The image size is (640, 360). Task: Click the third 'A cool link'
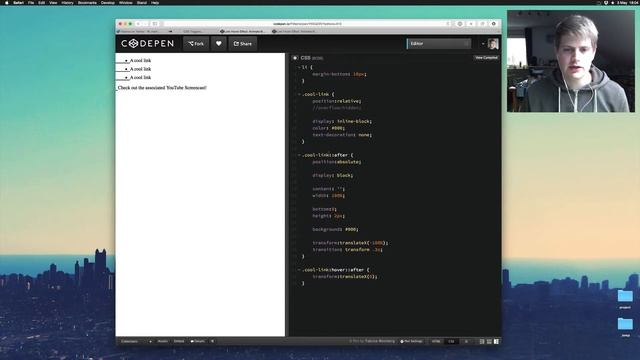click(140, 77)
